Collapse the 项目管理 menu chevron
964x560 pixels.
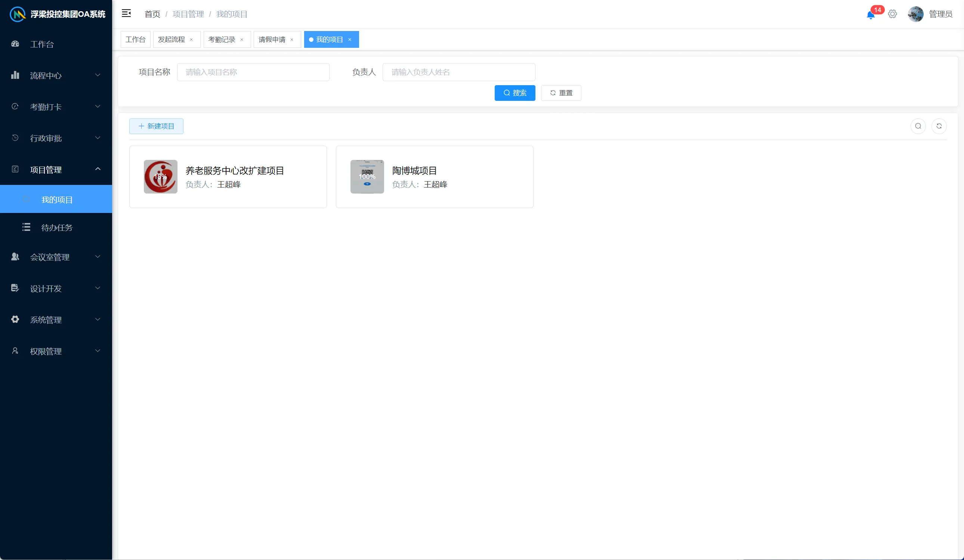click(x=98, y=169)
